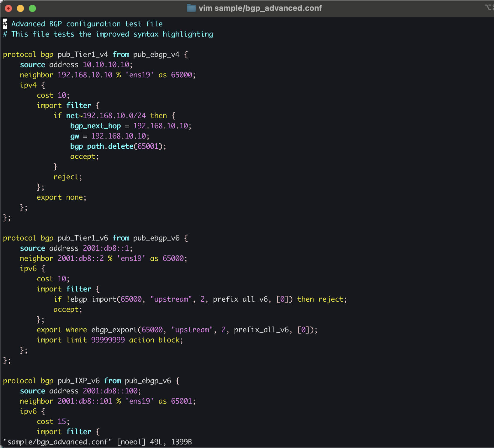Click the keyword 'bgp_next_hop'
494x448 pixels.
point(95,126)
